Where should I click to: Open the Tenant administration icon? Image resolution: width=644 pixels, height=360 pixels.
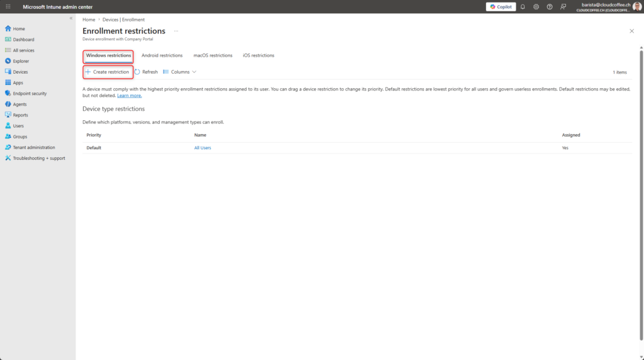(x=8, y=147)
